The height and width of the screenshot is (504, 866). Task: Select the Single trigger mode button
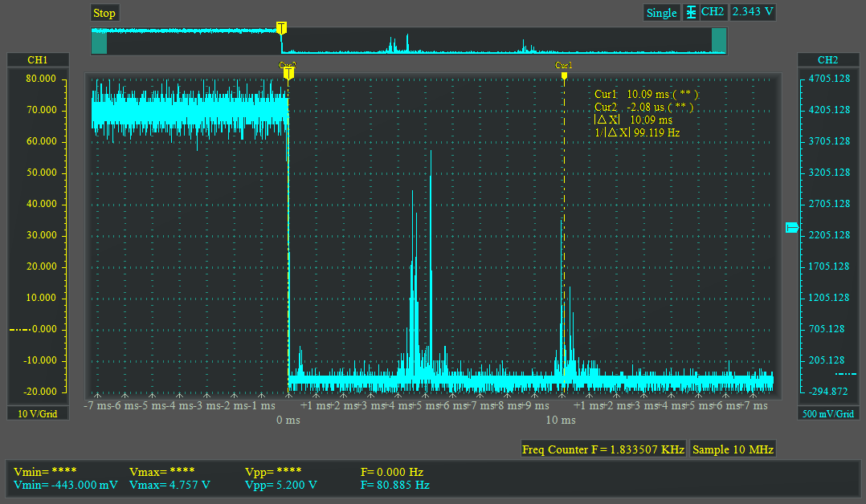point(662,13)
